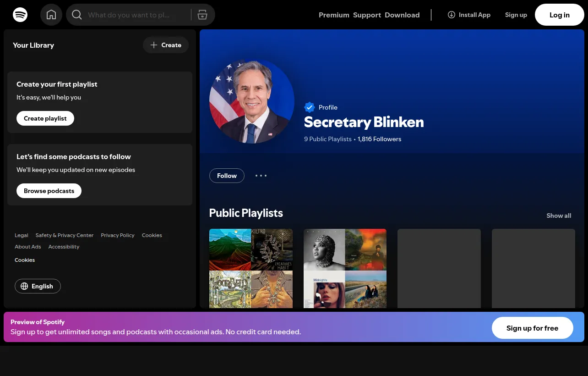Open the playlist with Woodbelly cover
Screen dimensions: 588x376
(251, 268)
